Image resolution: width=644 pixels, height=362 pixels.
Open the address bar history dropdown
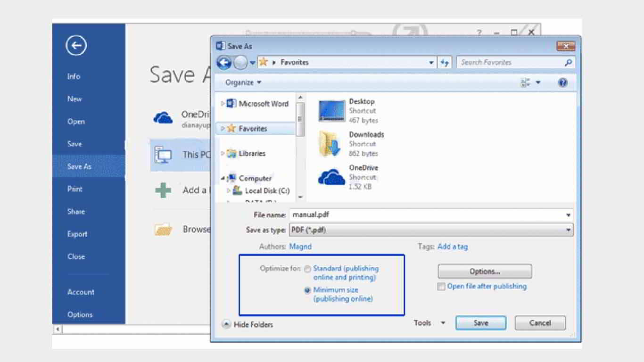[431, 62]
